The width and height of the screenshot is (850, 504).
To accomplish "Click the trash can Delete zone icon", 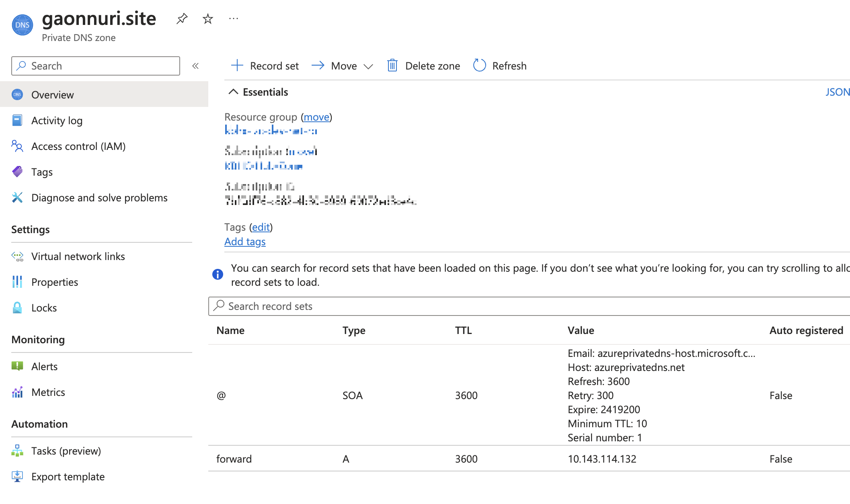I will 392,66.
